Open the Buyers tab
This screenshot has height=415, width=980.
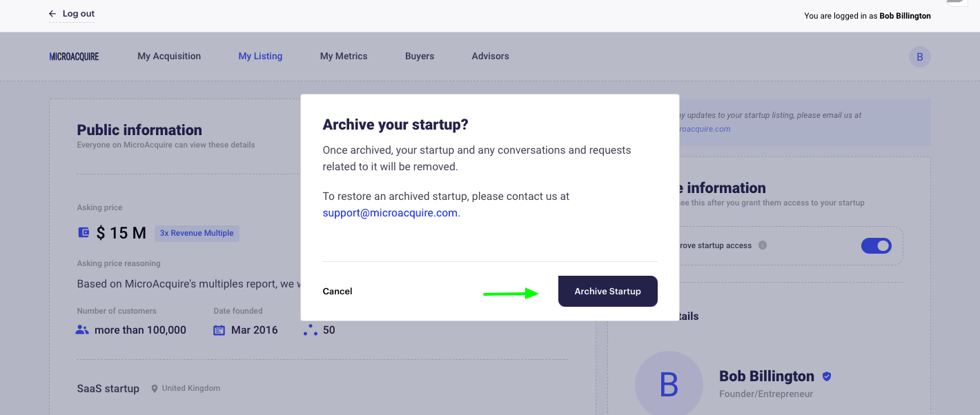pyautogui.click(x=420, y=57)
